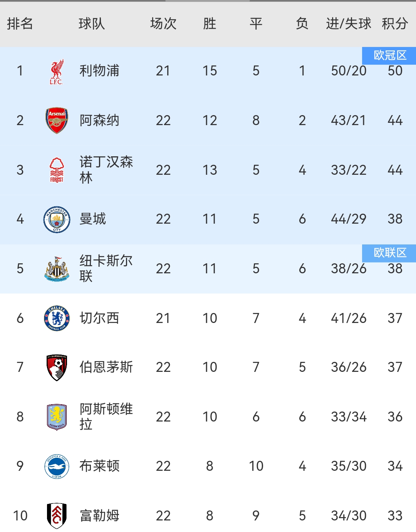Screen dimensions: 416x532
Task: Tap the 欧冠区 zone label
Action: (x=390, y=55)
